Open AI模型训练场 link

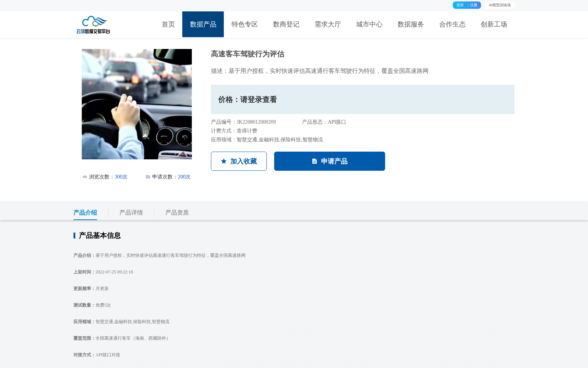click(499, 5)
